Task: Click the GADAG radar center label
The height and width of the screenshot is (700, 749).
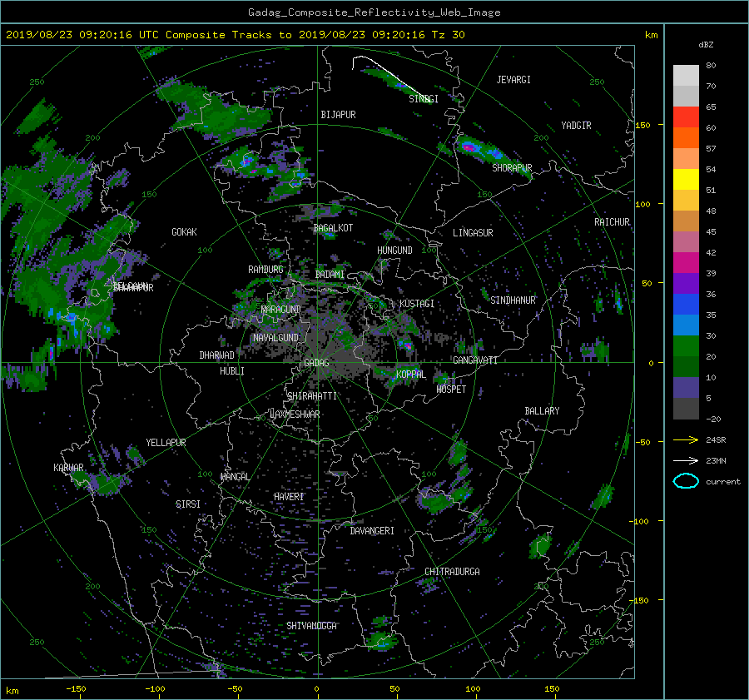Action: [316, 363]
